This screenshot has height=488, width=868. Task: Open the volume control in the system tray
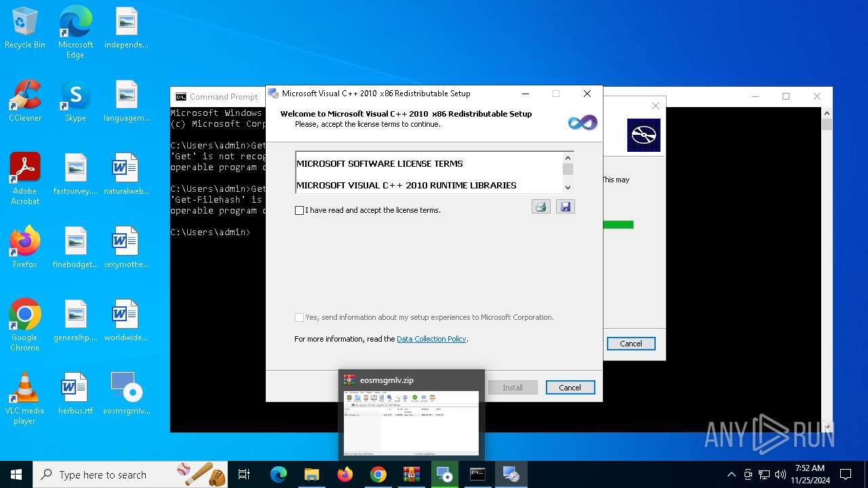click(x=781, y=474)
